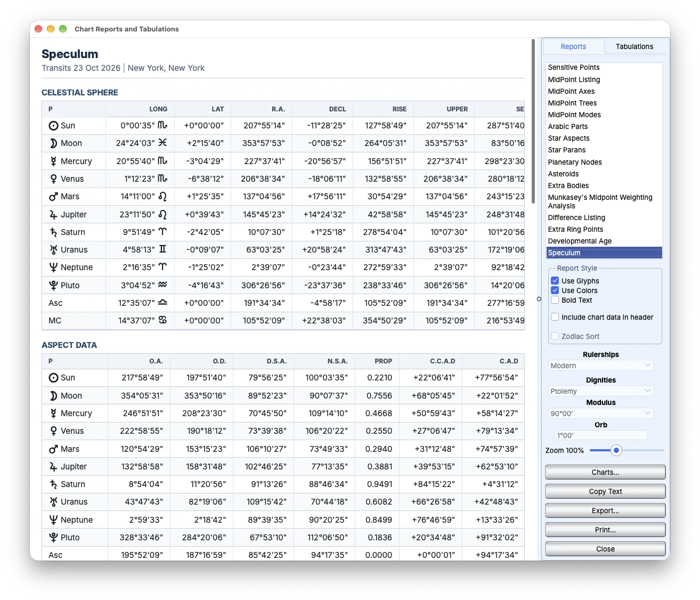The width and height of the screenshot is (700, 600).
Task: Click the Sun glyph in Celestial Sphere table
Action: coord(53,126)
